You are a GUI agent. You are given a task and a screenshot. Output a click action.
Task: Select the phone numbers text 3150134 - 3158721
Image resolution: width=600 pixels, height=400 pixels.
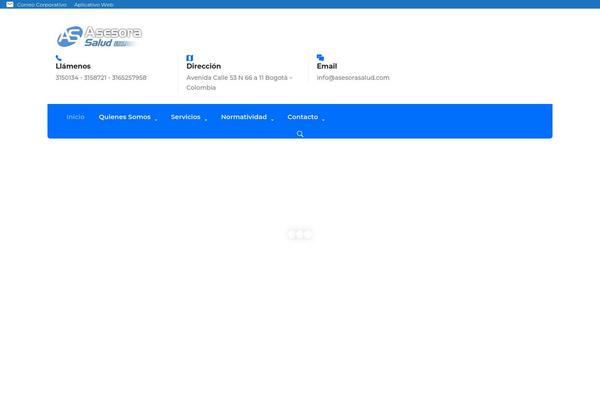tap(81, 78)
